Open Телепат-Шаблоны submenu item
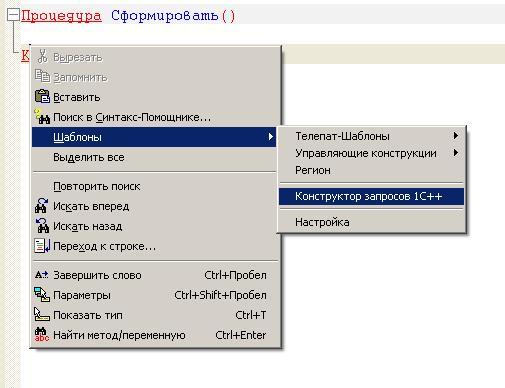 point(371,136)
